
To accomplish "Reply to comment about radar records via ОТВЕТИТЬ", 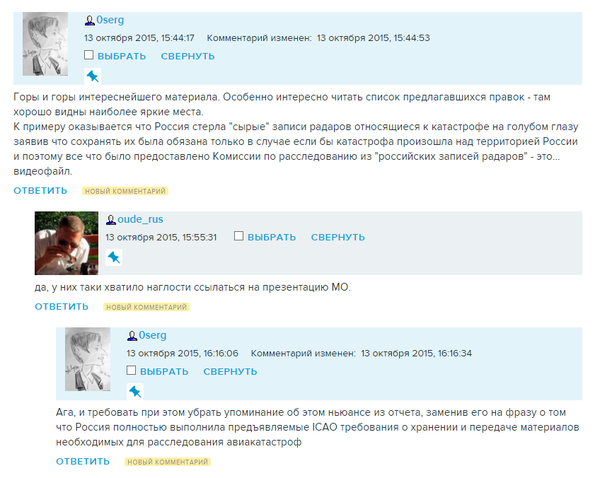I will pyautogui.click(x=40, y=191).
